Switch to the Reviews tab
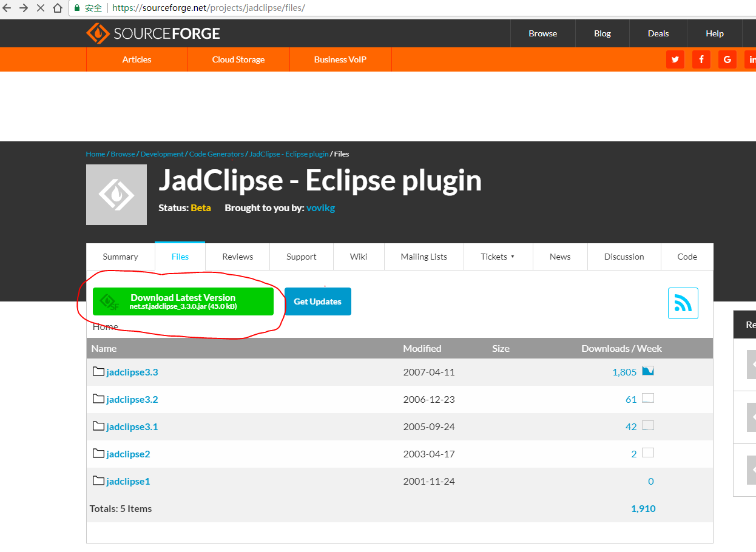Image resolution: width=756 pixels, height=552 pixels. (238, 257)
